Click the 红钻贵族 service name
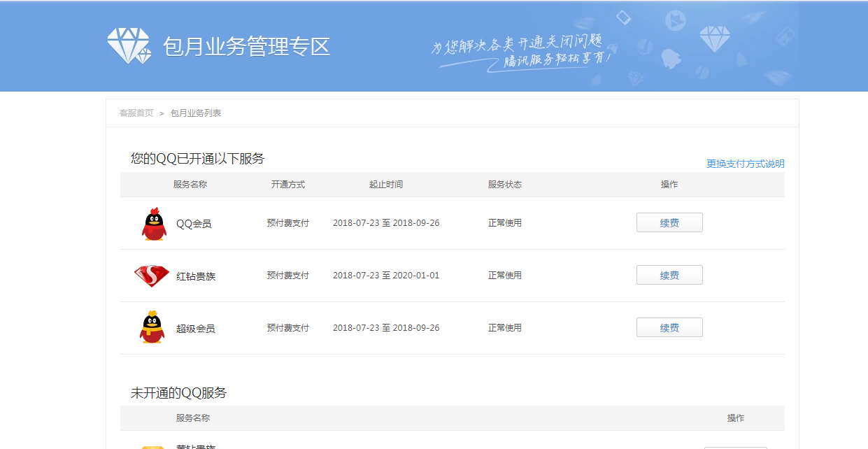This screenshot has width=868, height=449. pos(196,276)
